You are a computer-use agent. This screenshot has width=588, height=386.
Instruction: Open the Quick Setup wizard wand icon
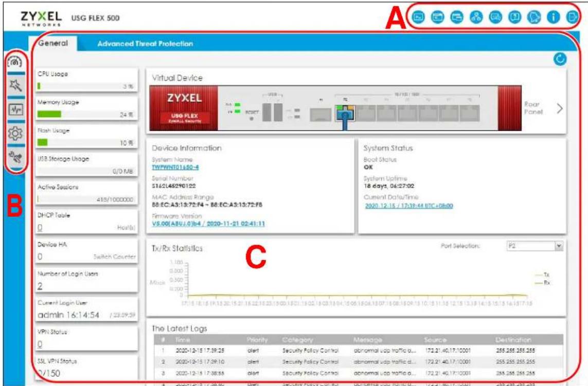[15, 85]
